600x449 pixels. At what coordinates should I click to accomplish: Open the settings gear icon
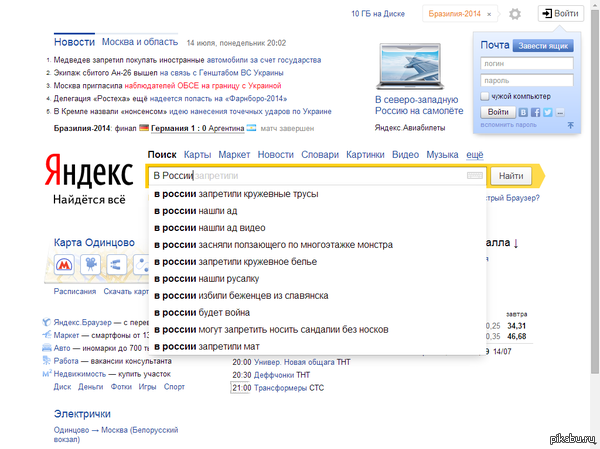tap(515, 14)
